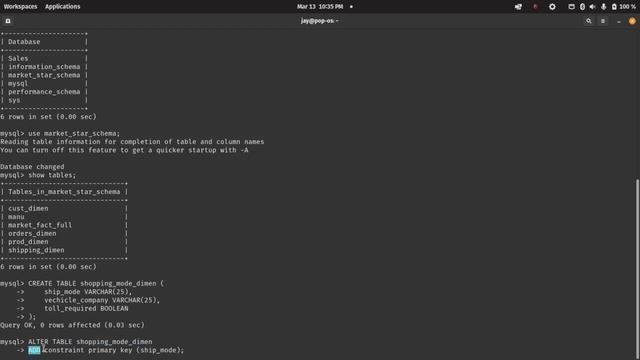Click the display/screen tray icon
The width and height of the screenshot is (640, 360).
point(571,7)
